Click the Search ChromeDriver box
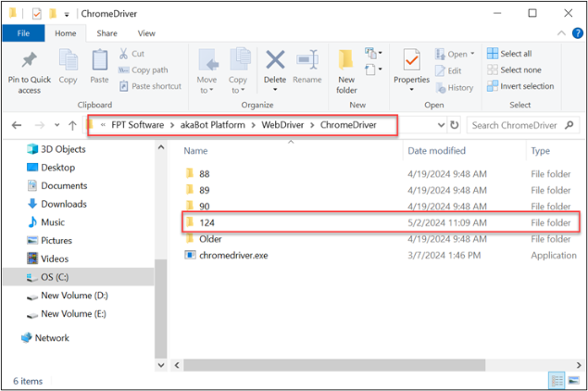 click(523, 125)
